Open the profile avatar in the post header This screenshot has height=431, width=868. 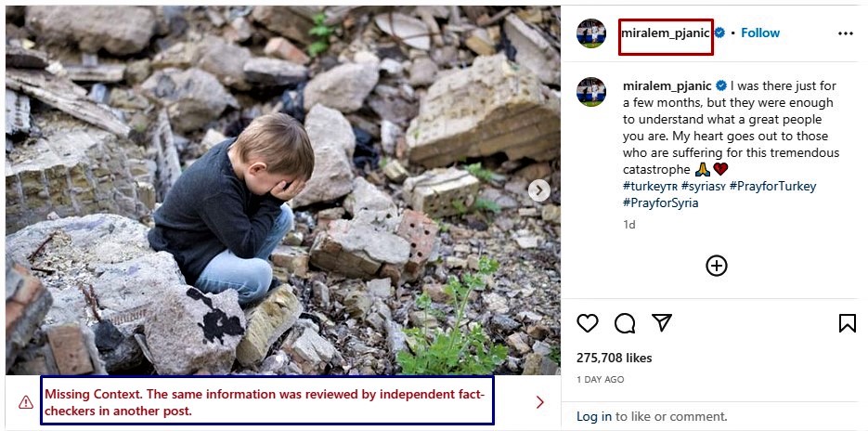tap(591, 33)
